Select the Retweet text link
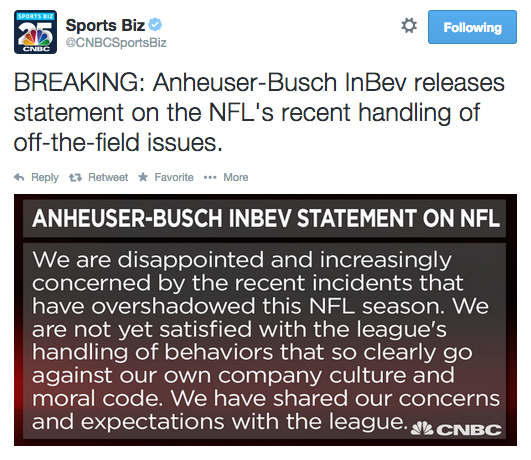This screenshot has height=460, width=531. [x=108, y=177]
